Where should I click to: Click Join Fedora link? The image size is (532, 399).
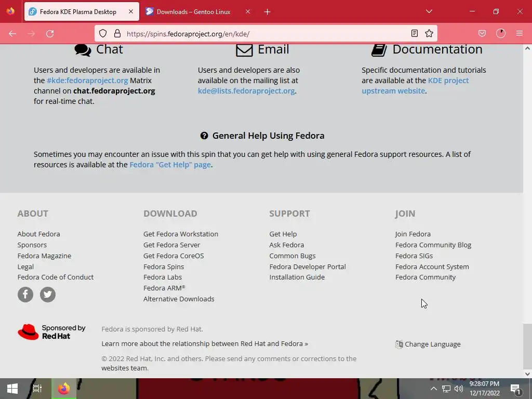tap(413, 234)
